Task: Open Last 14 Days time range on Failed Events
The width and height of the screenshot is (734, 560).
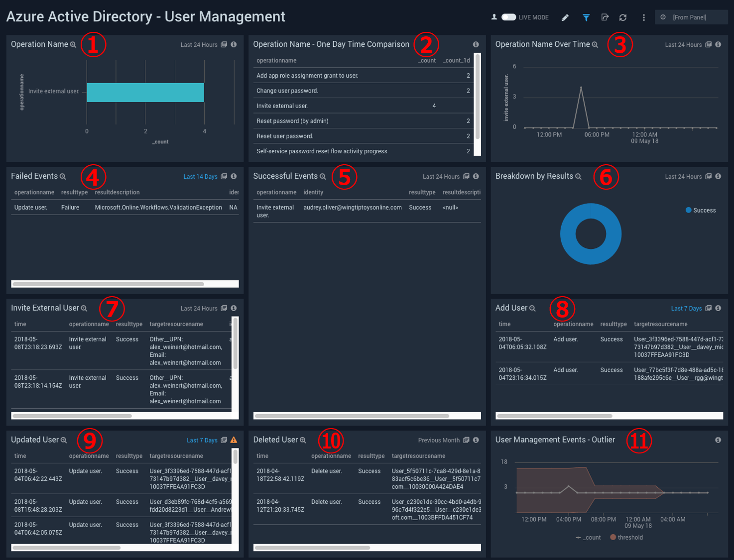Action: tap(200, 177)
